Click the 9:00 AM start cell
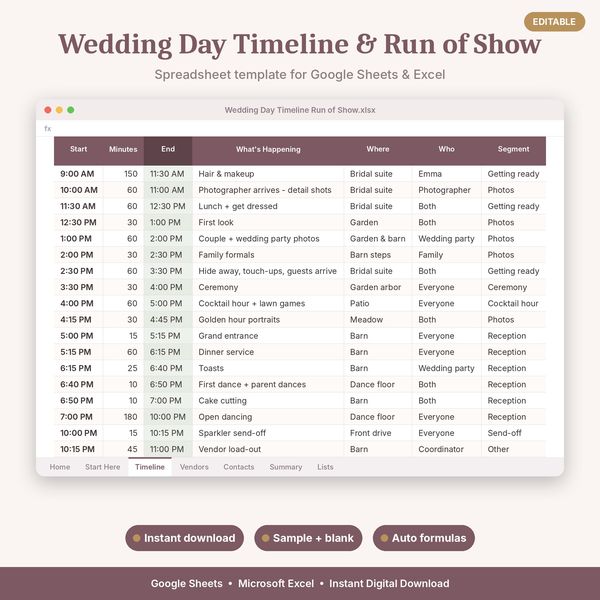The image size is (600, 600). coord(78,174)
